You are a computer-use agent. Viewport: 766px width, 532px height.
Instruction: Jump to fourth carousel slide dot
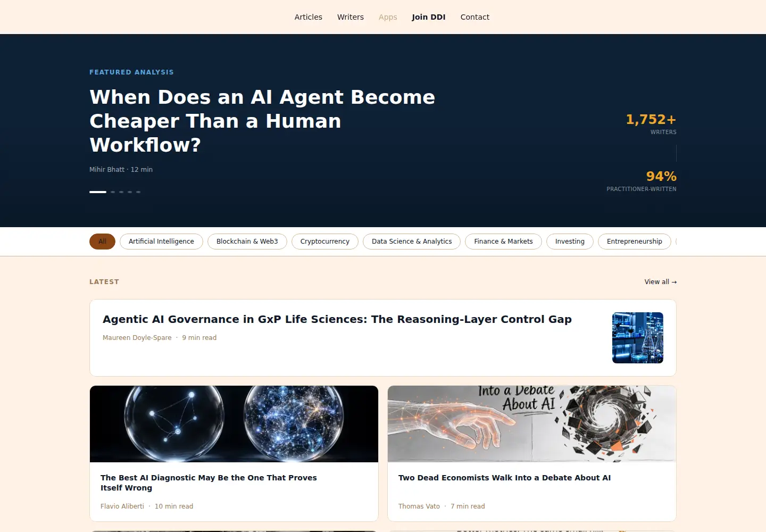130,192
